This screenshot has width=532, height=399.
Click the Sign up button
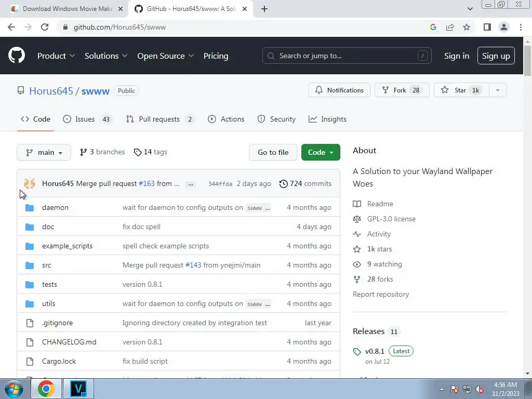(x=496, y=56)
